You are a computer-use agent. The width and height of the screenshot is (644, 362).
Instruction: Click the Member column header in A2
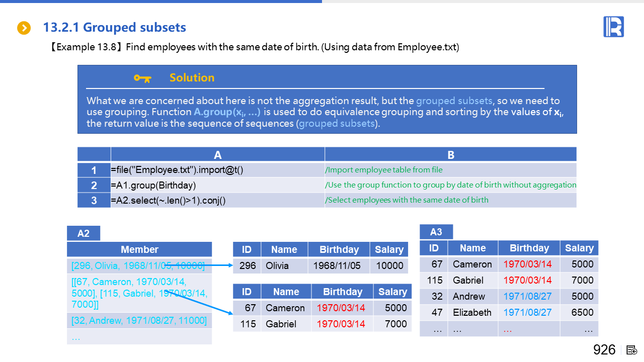pyautogui.click(x=139, y=249)
